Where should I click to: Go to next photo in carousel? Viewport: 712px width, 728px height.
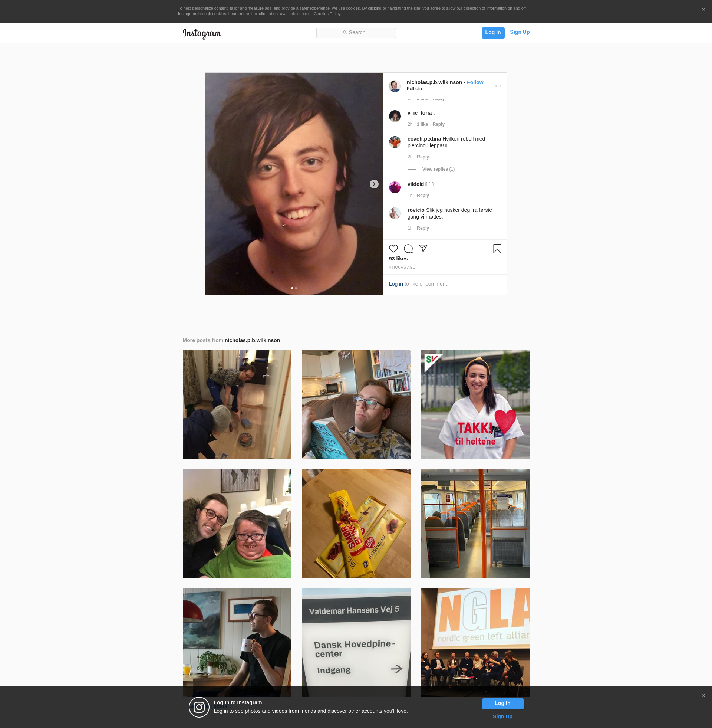(374, 184)
